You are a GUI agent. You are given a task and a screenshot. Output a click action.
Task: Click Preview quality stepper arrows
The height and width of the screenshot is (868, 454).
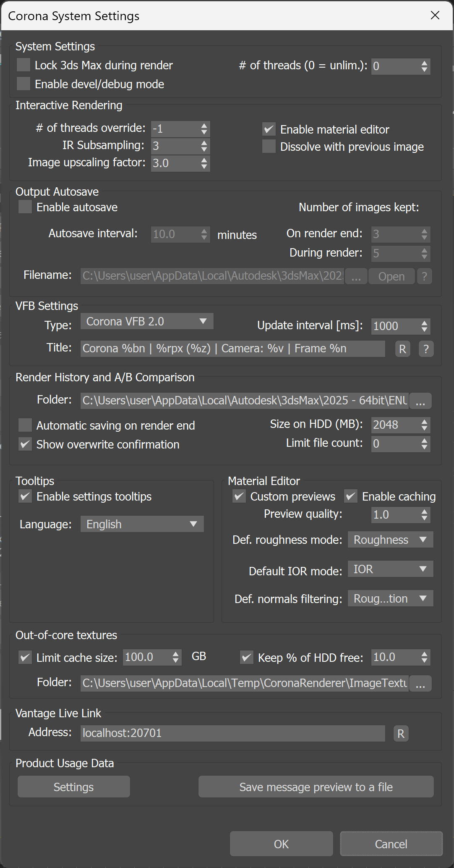425,515
